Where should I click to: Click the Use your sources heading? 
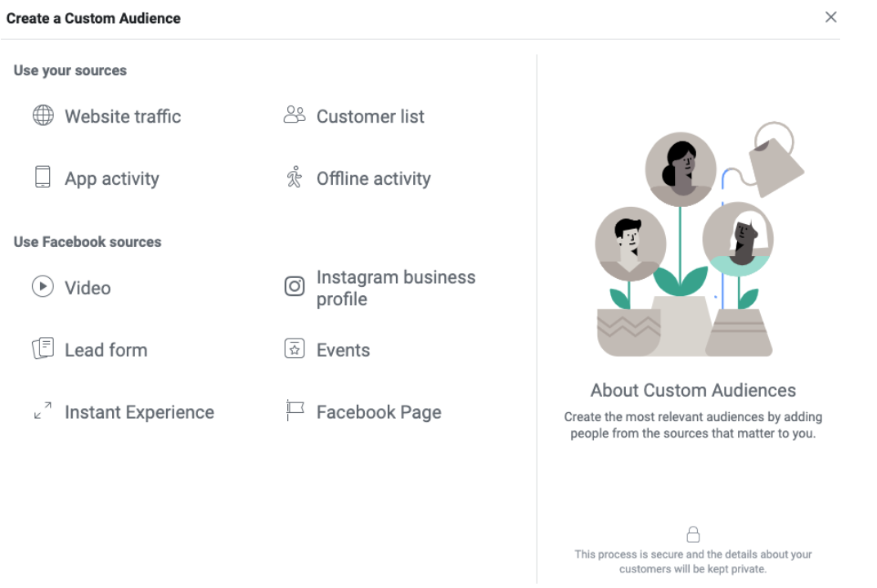click(70, 70)
